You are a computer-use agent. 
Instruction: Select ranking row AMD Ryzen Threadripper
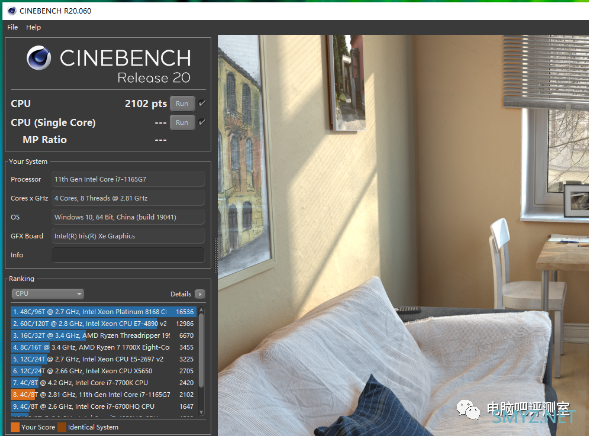tap(104, 335)
